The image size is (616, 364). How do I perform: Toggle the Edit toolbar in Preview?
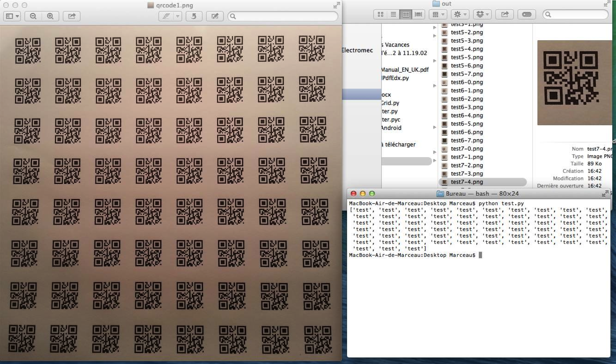tap(215, 16)
